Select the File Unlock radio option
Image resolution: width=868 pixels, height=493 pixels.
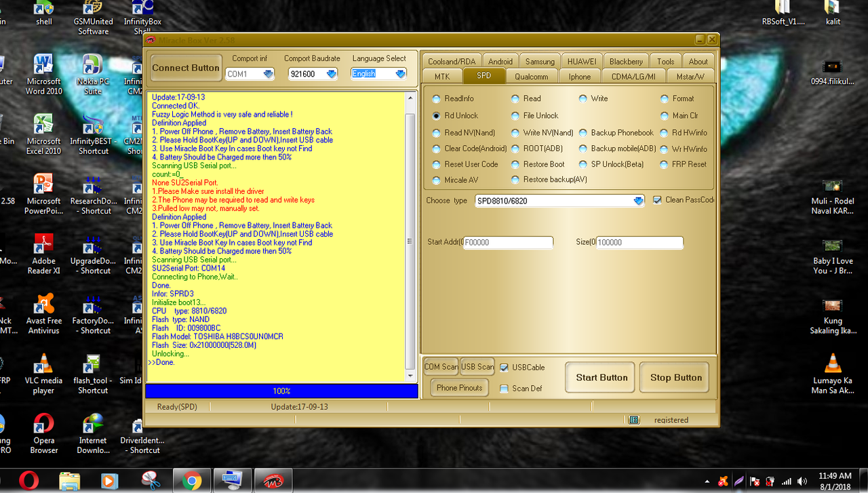535,115
